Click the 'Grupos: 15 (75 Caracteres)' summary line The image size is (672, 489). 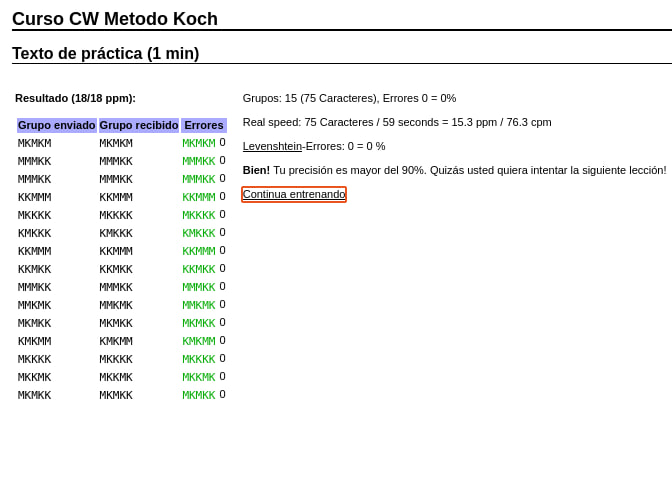point(349,98)
